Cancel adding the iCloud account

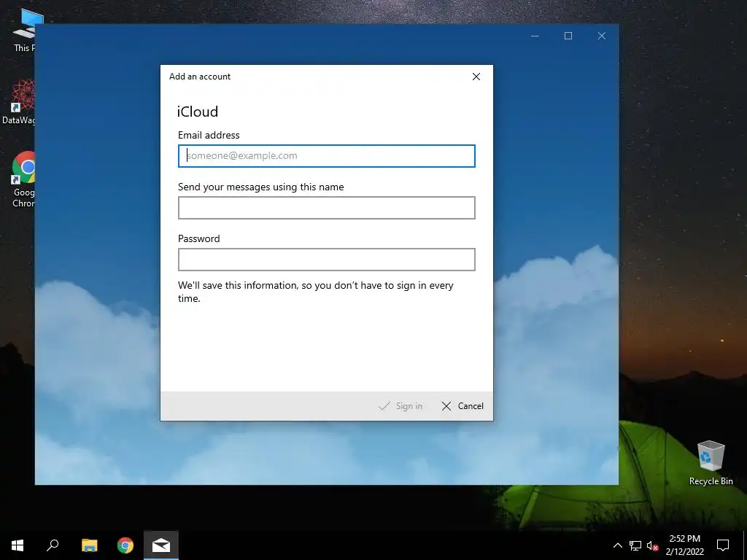(462, 405)
